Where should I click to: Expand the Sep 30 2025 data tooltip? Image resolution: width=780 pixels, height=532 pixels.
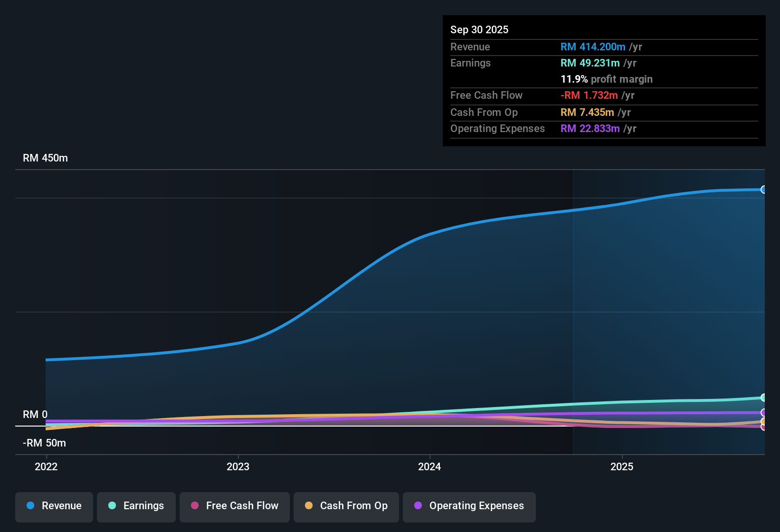479,29
